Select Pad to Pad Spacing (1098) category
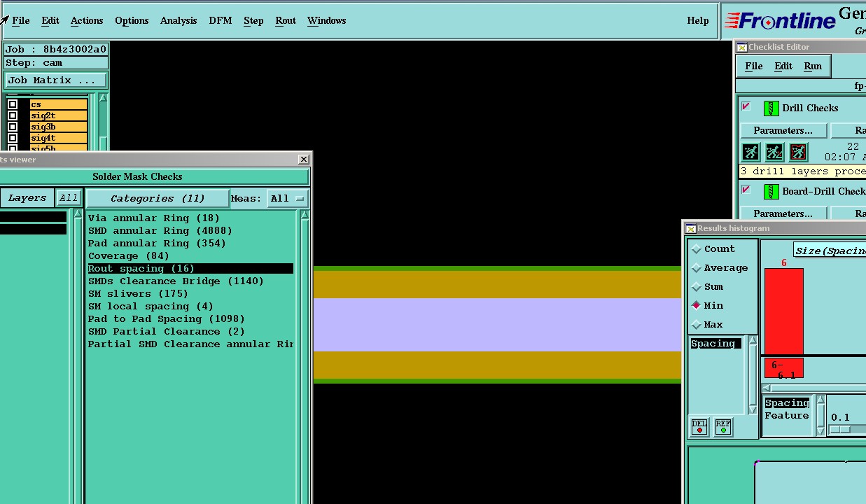This screenshot has height=504, width=866. click(x=167, y=319)
